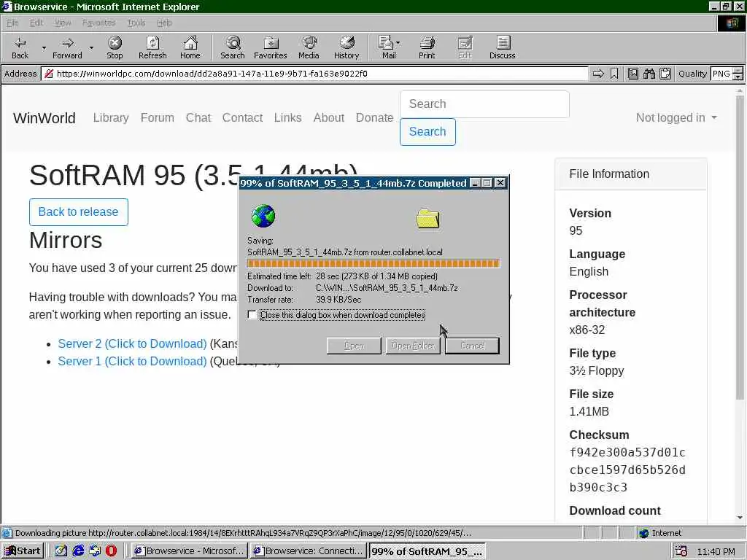Print the page with Print icon
The width and height of the screenshot is (747, 560).
coord(427,47)
